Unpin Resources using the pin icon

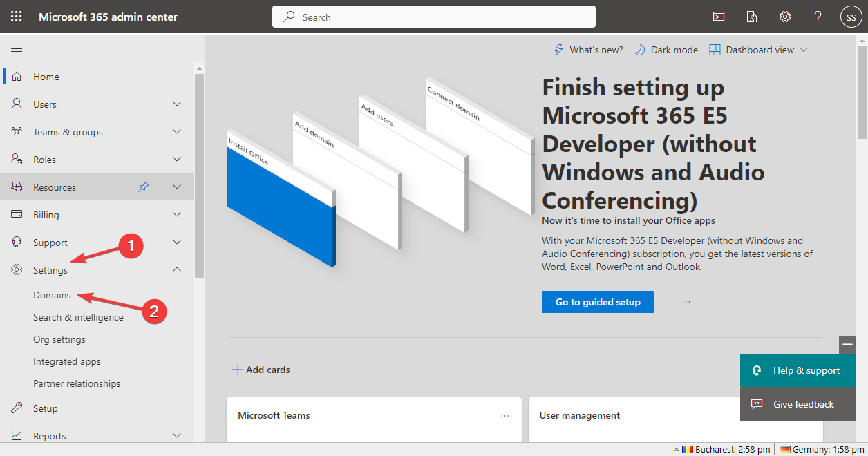144,187
